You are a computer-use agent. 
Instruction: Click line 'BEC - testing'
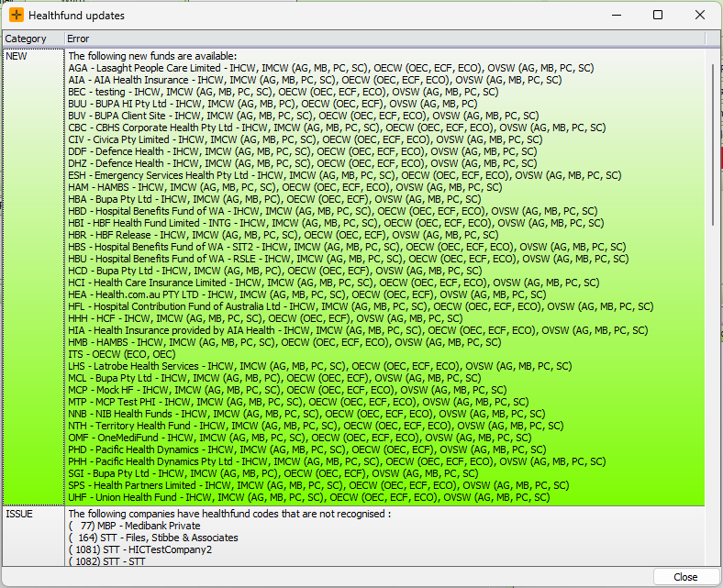(x=284, y=92)
